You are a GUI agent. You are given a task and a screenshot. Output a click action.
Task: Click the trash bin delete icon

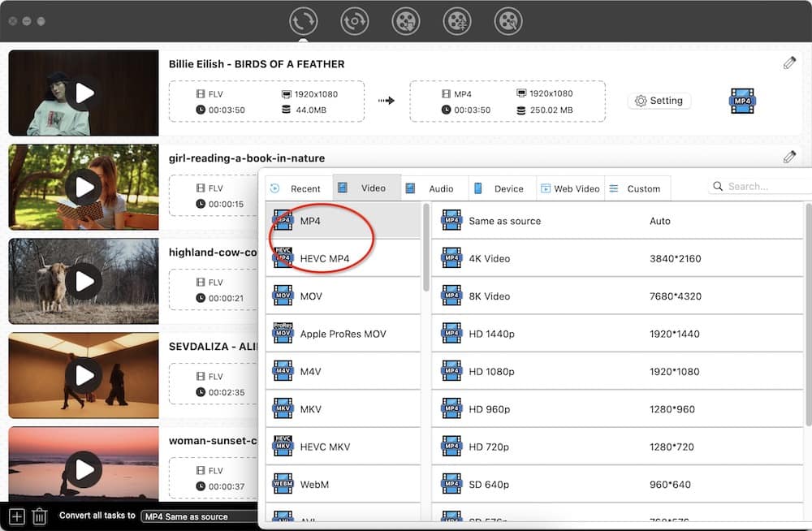[x=39, y=516]
